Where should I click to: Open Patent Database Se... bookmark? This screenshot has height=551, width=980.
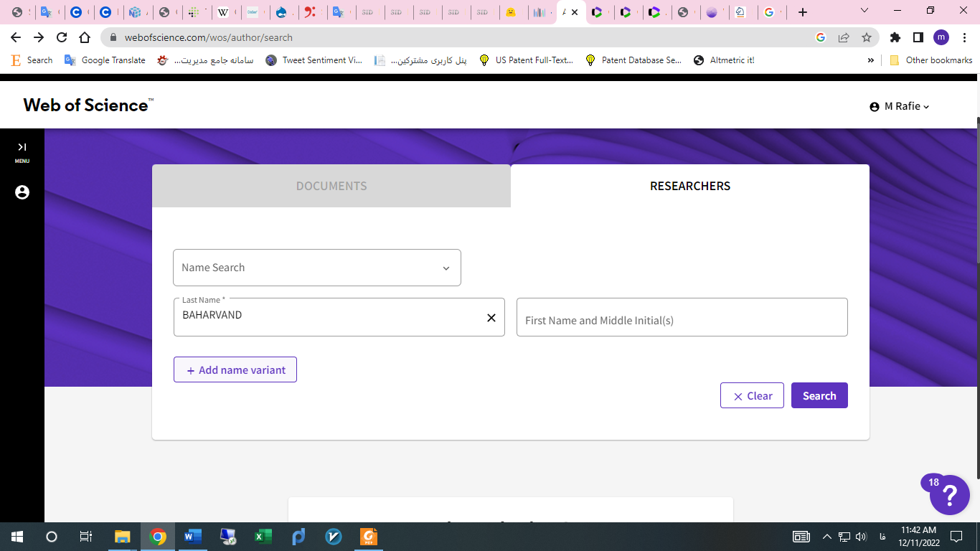tap(633, 60)
